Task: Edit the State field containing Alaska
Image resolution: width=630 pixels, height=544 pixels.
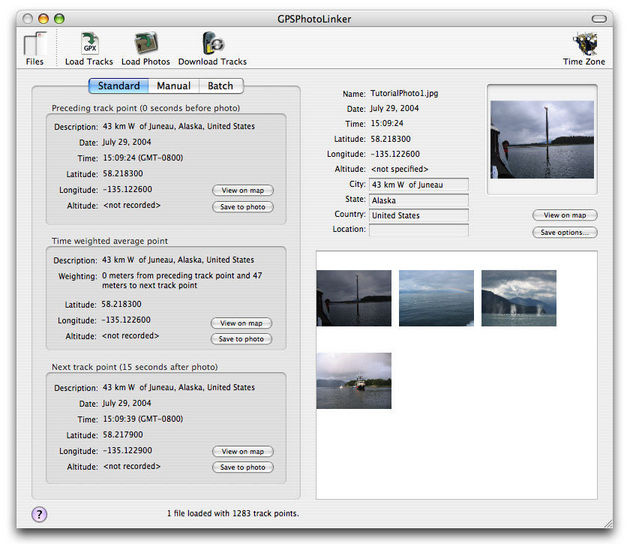Action: [x=418, y=200]
